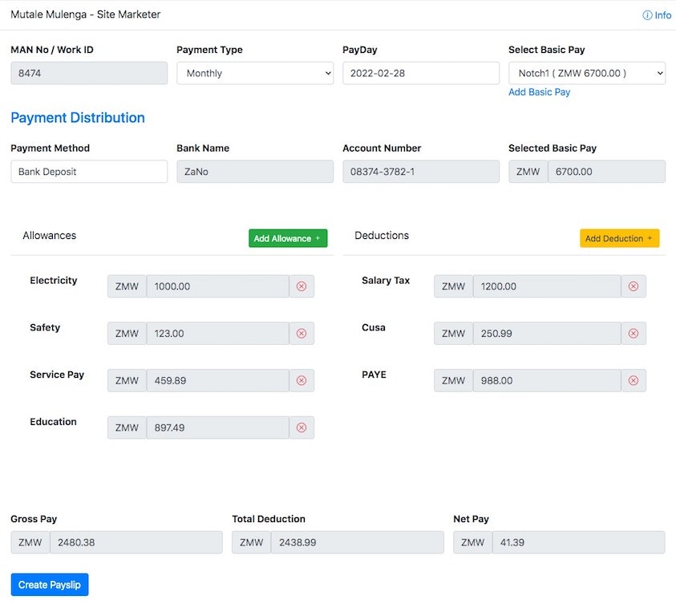
Task: Remove the Salary Tax deduction row
Action: click(x=633, y=286)
